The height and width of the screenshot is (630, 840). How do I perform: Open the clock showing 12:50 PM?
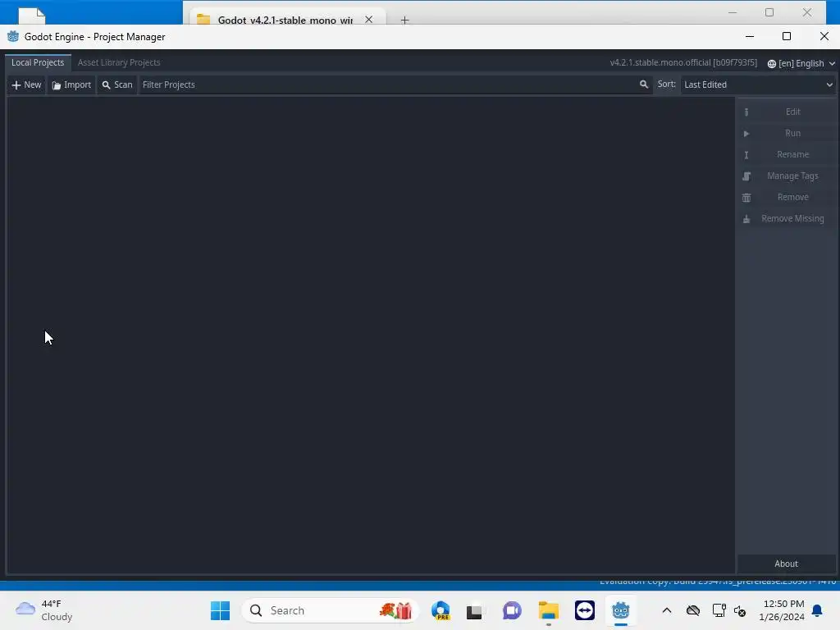782,610
